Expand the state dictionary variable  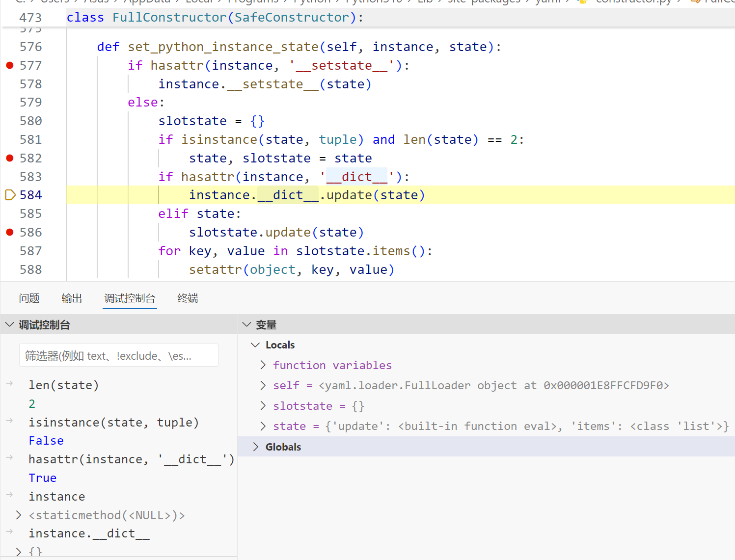pos(263,426)
